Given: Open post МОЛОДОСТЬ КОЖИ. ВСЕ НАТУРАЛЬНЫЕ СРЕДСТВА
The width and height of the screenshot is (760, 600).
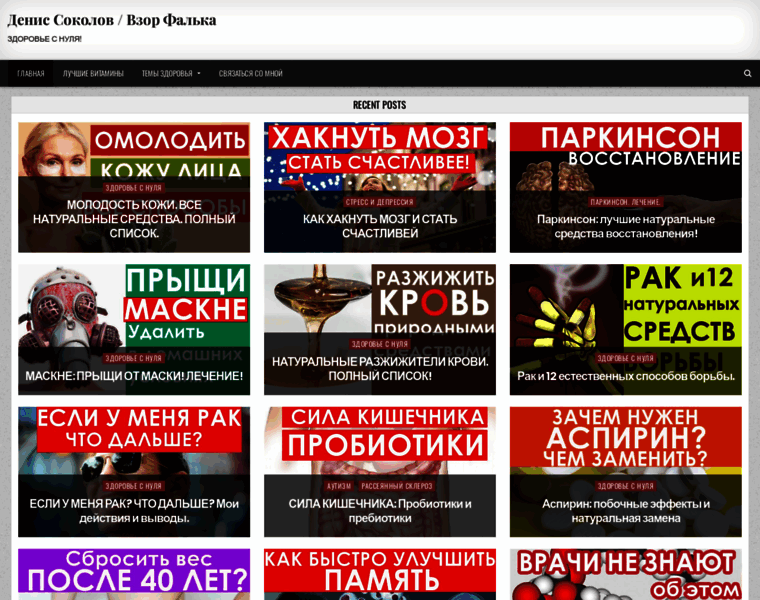Looking at the screenshot, I should pyautogui.click(x=134, y=219).
